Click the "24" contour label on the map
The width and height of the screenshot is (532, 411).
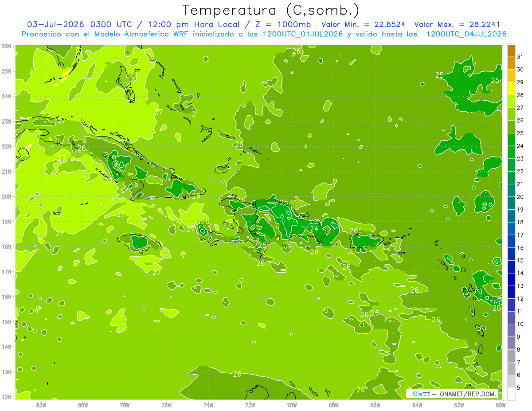[314, 229]
